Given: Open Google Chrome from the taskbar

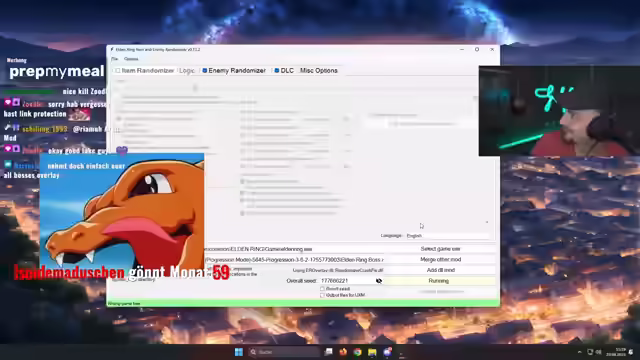Looking at the screenshot, I should [x=358, y=352].
